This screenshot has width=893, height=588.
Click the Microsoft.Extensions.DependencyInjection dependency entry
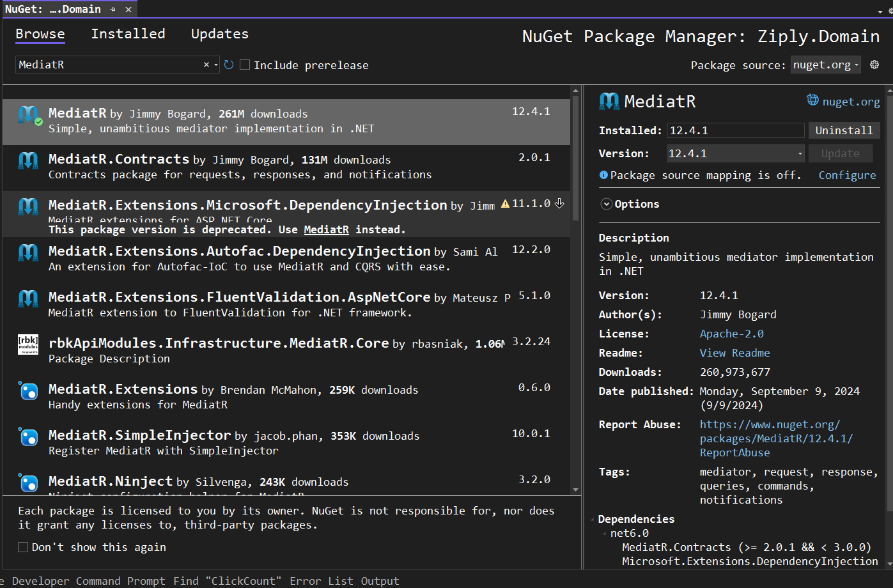(750, 561)
